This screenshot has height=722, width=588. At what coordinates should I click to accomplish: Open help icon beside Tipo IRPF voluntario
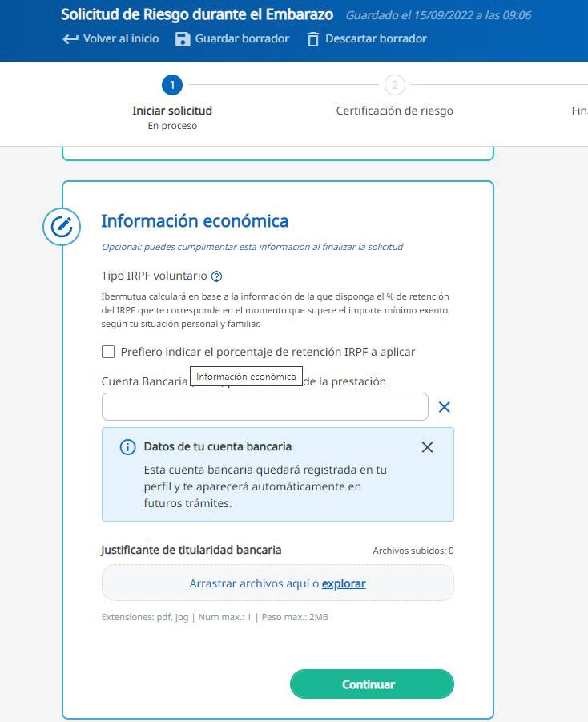tap(216, 276)
